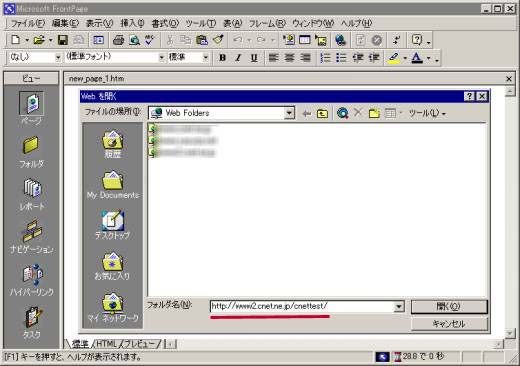Viewport: 520px width, 366px height.
Task: Open the Frames menu
Action: (x=267, y=23)
